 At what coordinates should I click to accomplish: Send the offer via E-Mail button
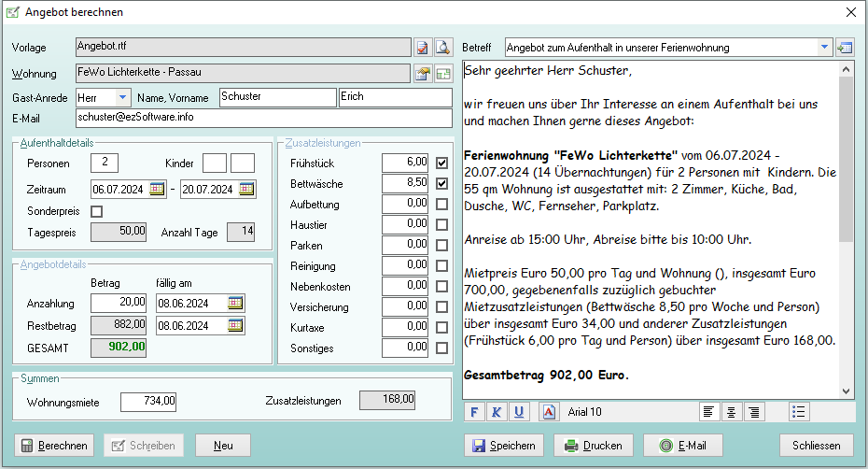[x=683, y=445]
